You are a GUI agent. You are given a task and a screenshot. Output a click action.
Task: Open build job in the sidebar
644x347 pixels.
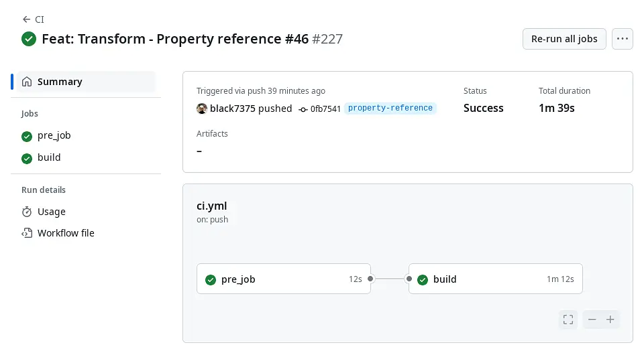[49, 157]
